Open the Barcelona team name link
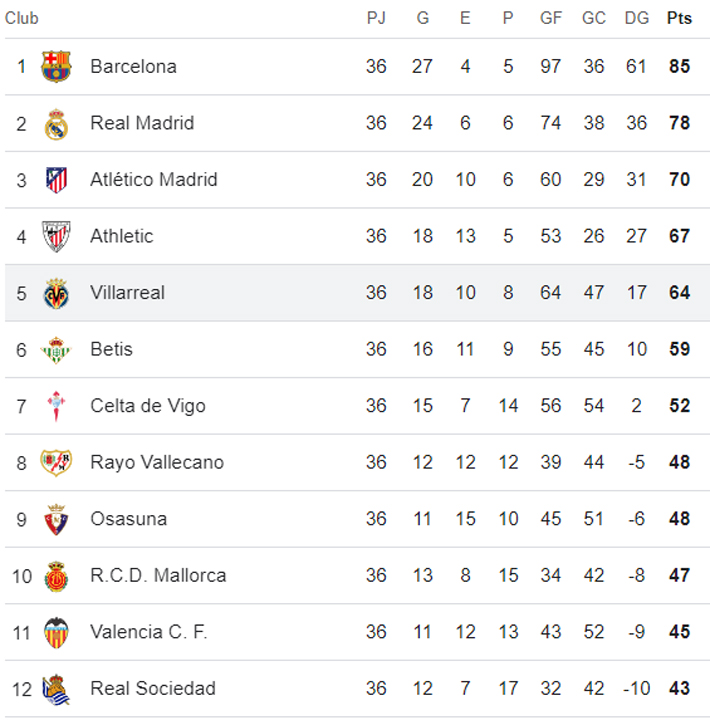This screenshot has height=725, width=710. [133, 67]
